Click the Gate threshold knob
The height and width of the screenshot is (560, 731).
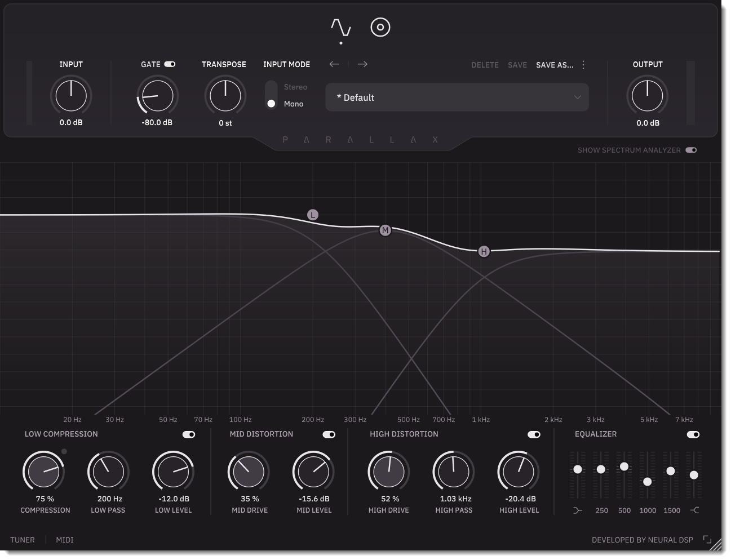pyautogui.click(x=157, y=96)
